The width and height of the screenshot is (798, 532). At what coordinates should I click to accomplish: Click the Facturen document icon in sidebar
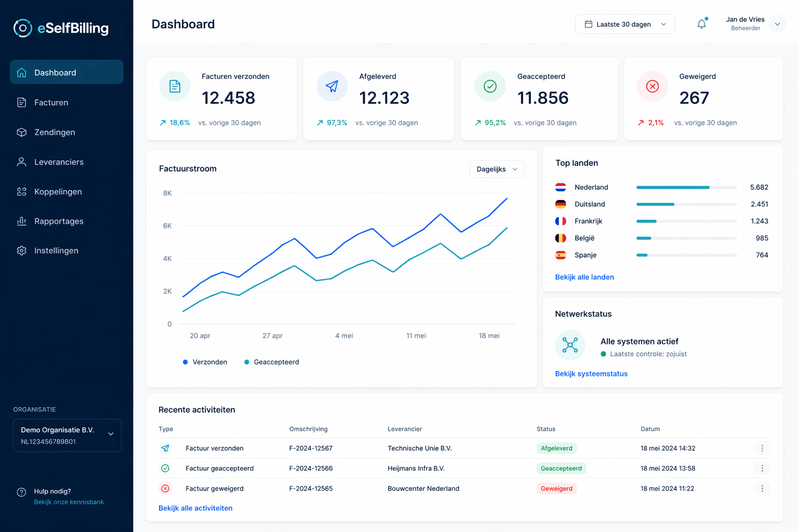tap(21, 102)
